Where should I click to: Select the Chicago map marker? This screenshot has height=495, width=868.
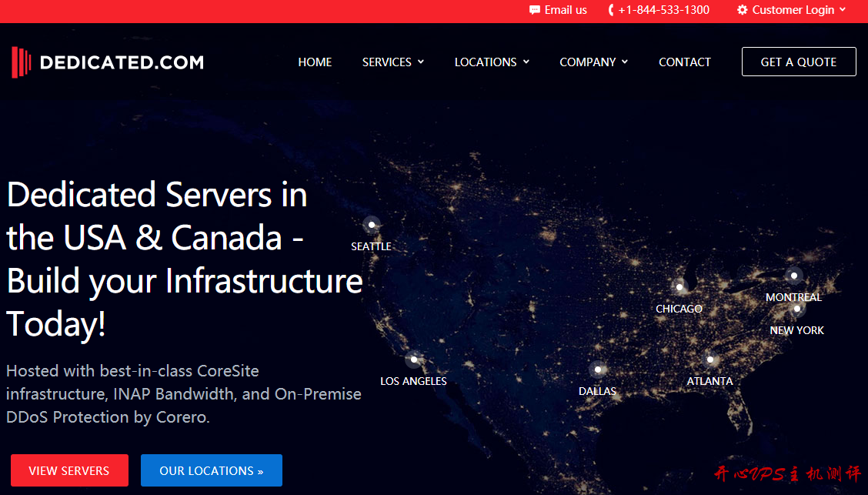click(x=679, y=287)
